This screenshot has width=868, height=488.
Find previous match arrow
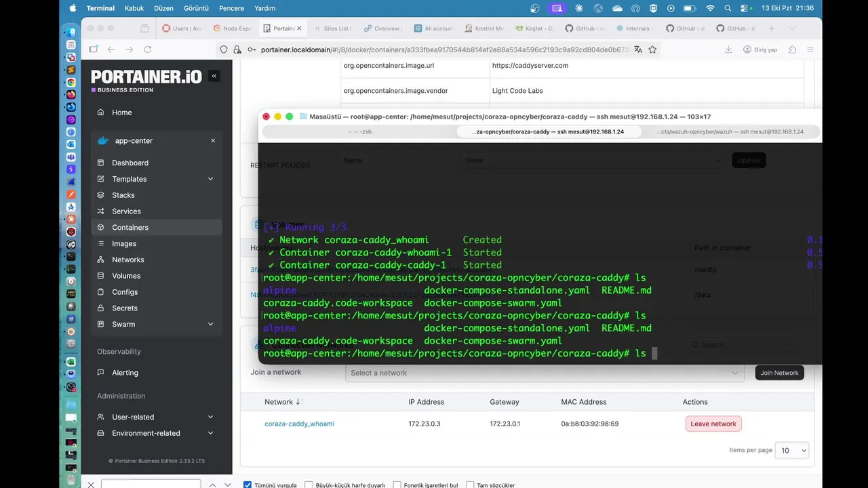[x=212, y=485]
